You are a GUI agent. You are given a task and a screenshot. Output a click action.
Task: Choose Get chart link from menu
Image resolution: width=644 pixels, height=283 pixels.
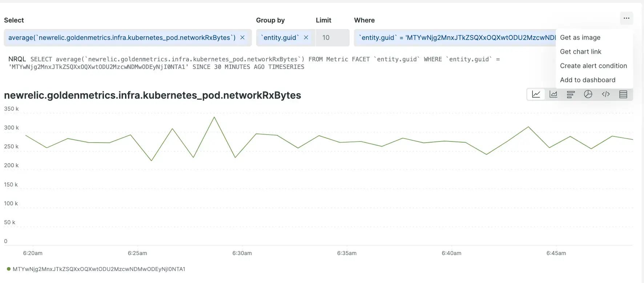[x=580, y=52]
